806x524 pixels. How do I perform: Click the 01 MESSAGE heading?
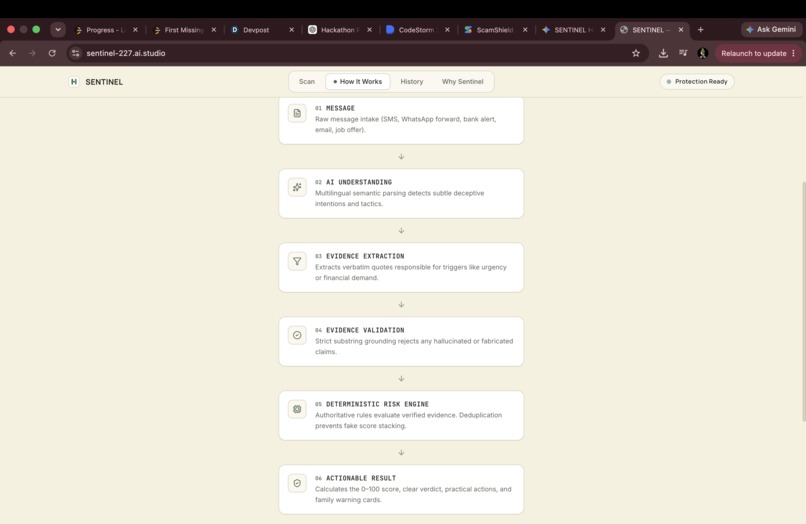pos(335,108)
